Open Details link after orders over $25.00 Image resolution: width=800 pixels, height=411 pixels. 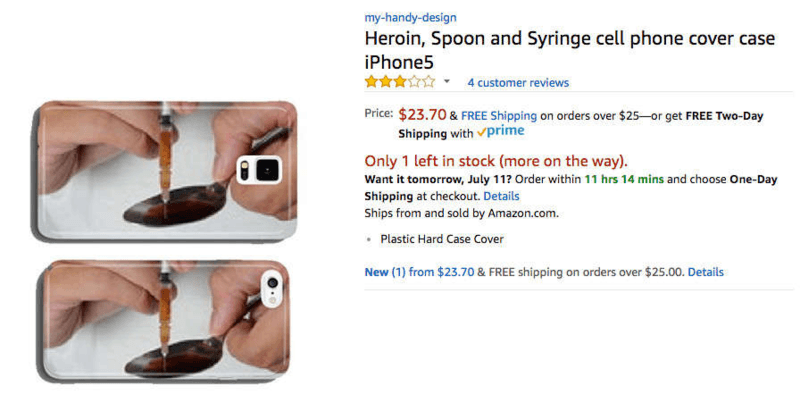pyautogui.click(x=705, y=272)
